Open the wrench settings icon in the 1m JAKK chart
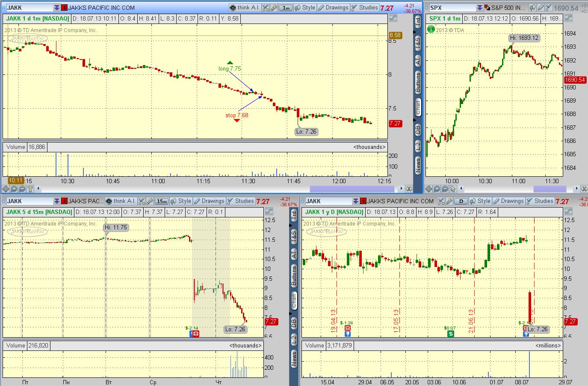This screenshot has height=386, width=588. [274, 8]
